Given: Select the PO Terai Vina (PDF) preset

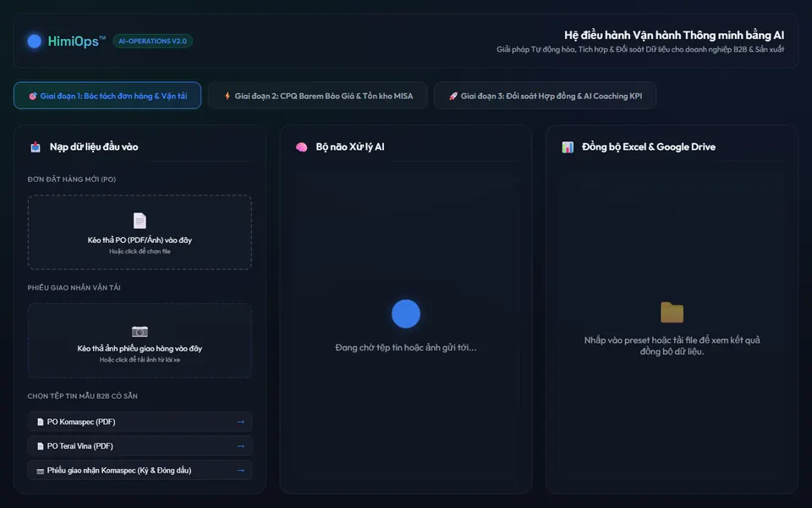Looking at the screenshot, I should tap(140, 446).
